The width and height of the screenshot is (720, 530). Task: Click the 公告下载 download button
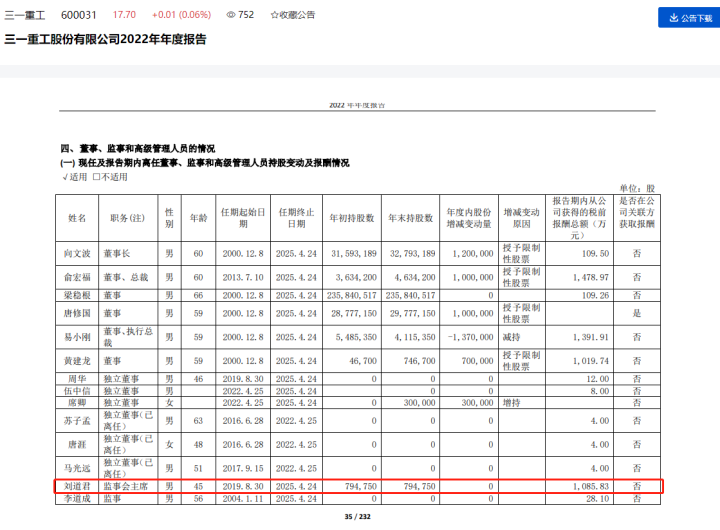coord(689,17)
